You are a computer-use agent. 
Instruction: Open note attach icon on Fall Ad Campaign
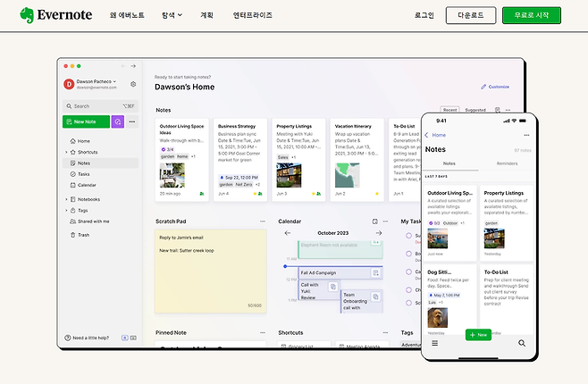click(375, 272)
